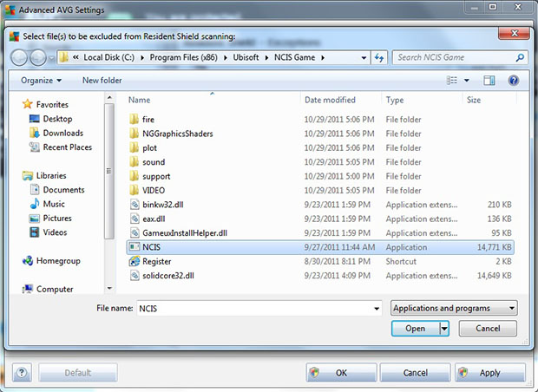Open the Videos library

49,232
